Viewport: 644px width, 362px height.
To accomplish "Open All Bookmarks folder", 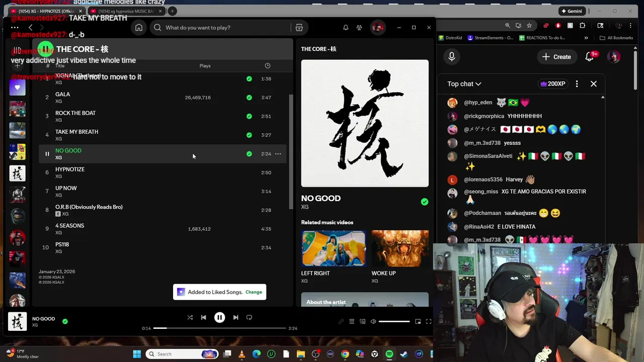I will [616, 38].
